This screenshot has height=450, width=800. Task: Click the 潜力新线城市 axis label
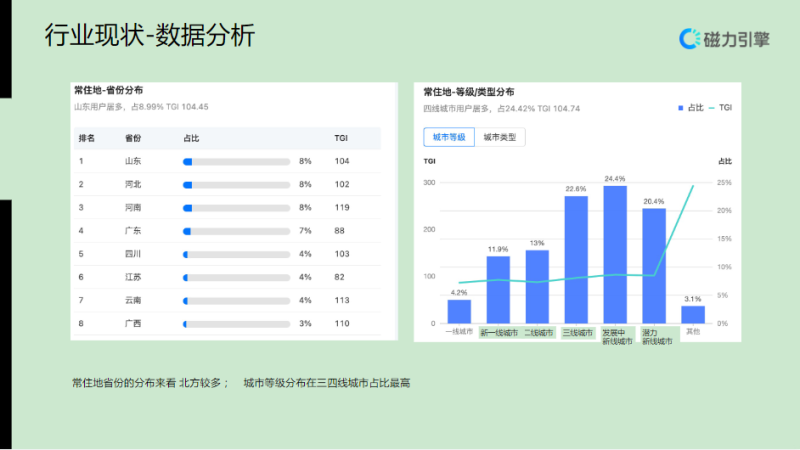point(656,337)
